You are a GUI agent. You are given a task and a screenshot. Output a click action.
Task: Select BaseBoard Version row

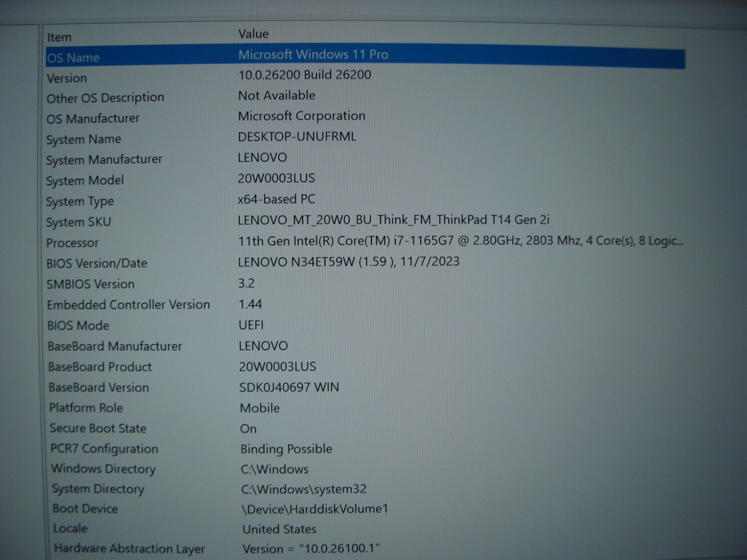(99, 387)
